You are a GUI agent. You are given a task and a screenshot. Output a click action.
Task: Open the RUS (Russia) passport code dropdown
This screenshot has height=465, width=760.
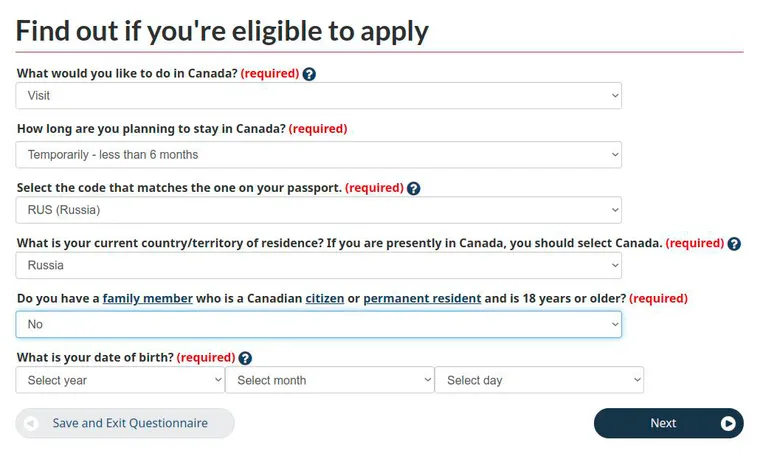(318, 210)
